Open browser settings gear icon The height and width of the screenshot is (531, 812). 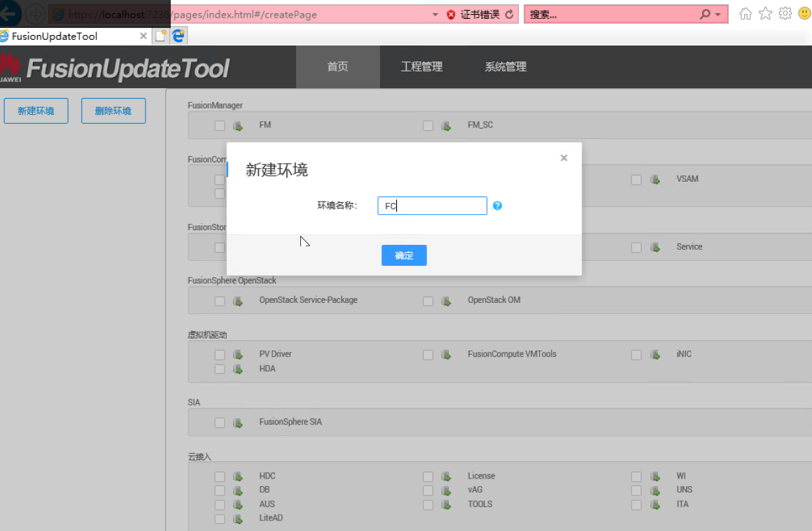click(x=785, y=14)
